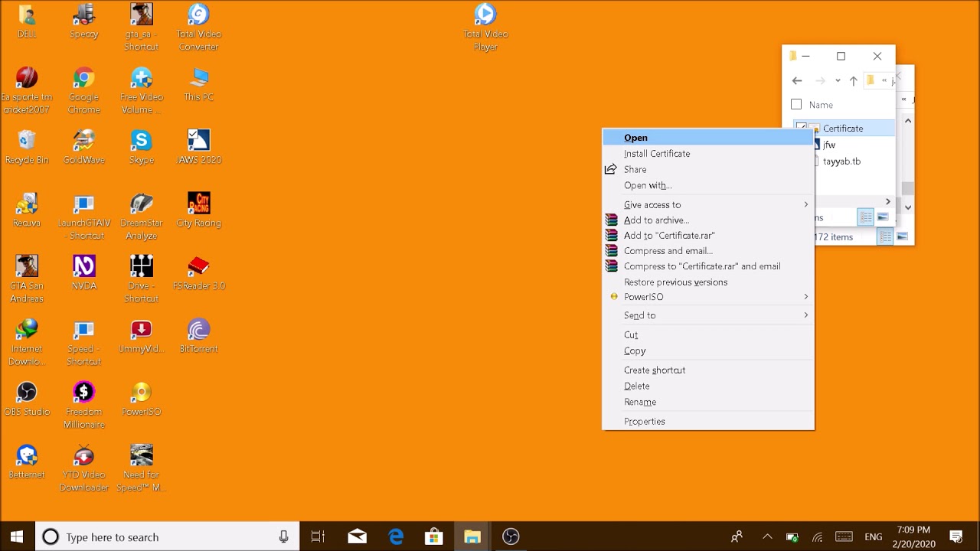
Task: Select YTD Video Downloader icon
Action: click(84, 468)
